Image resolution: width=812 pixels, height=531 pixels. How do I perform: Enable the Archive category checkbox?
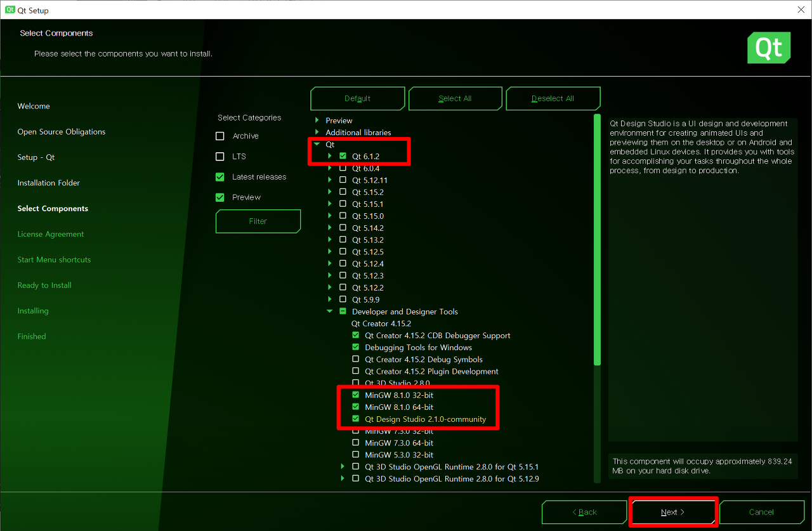220,136
